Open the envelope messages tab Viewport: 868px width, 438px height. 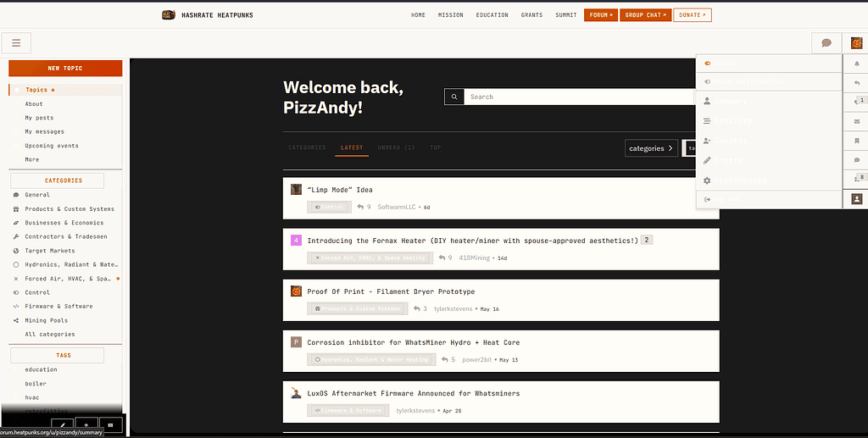click(857, 122)
